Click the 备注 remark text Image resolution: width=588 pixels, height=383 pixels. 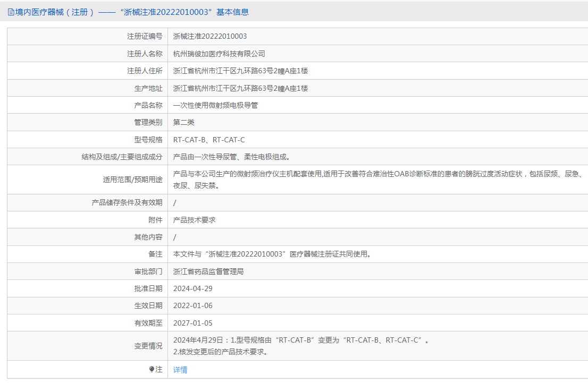[x=273, y=254]
